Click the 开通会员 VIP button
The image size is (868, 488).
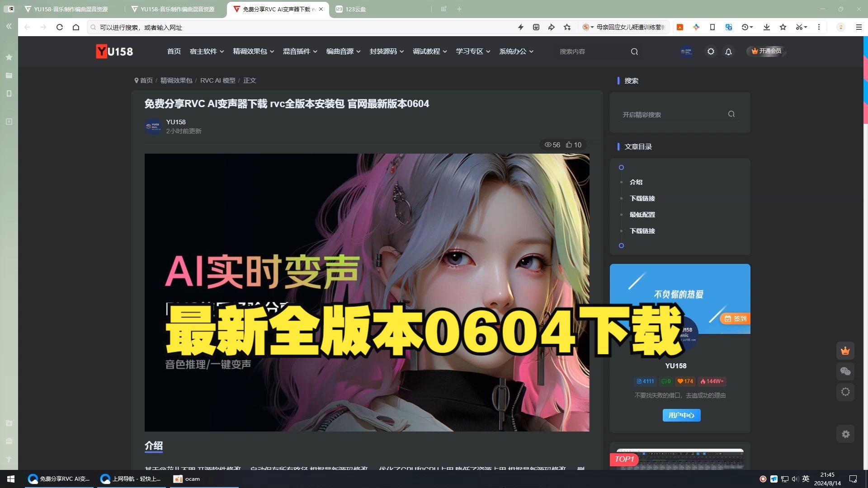766,51
